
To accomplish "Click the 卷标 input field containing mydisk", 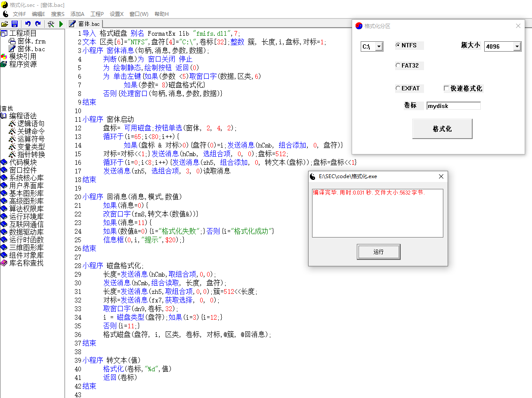I will coord(453,106).
